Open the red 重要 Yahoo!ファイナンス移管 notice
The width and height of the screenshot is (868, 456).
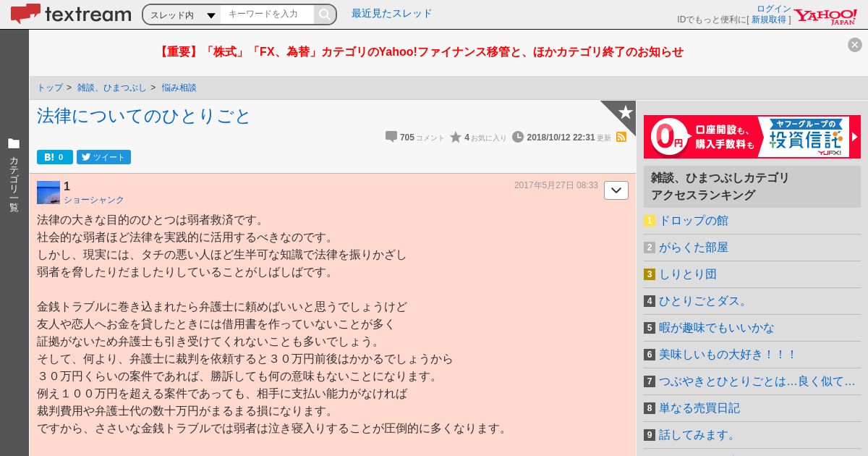[420, 51]
